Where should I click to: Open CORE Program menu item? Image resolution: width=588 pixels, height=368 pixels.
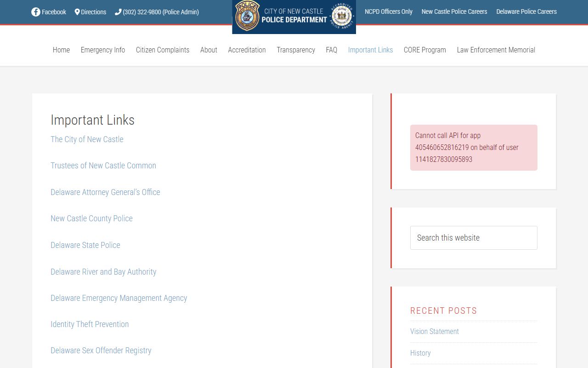425,50
